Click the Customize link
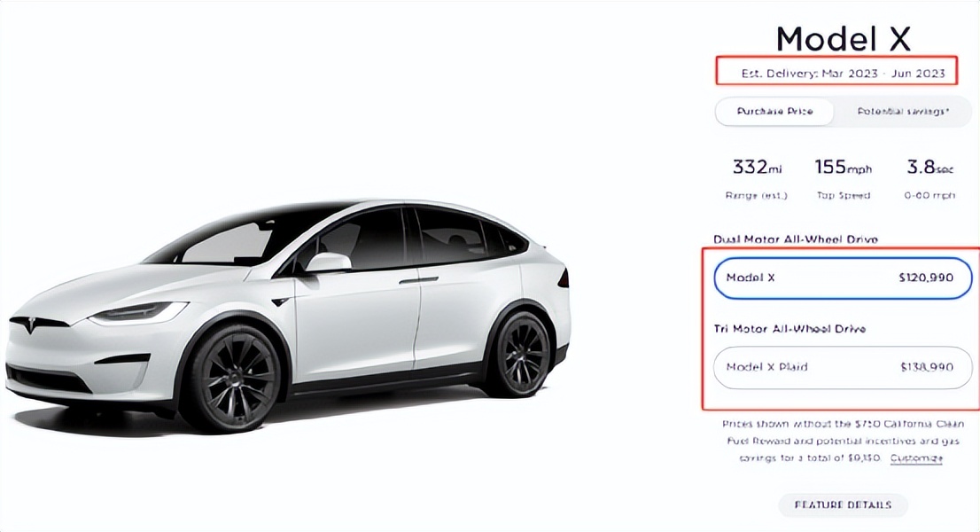The width and height of the screenshot is (980, 532). click(x=916, y=458)
